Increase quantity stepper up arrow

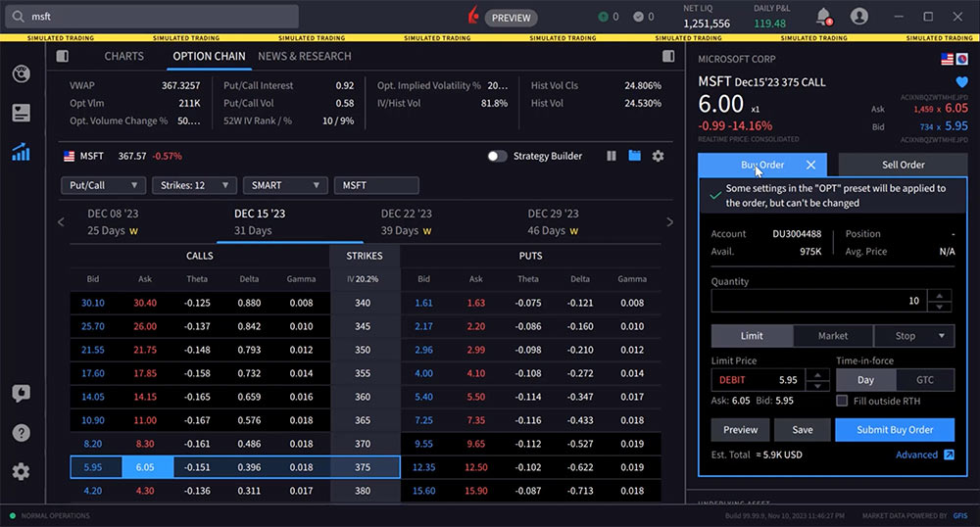pyautogui.click(x=940, y=296)
